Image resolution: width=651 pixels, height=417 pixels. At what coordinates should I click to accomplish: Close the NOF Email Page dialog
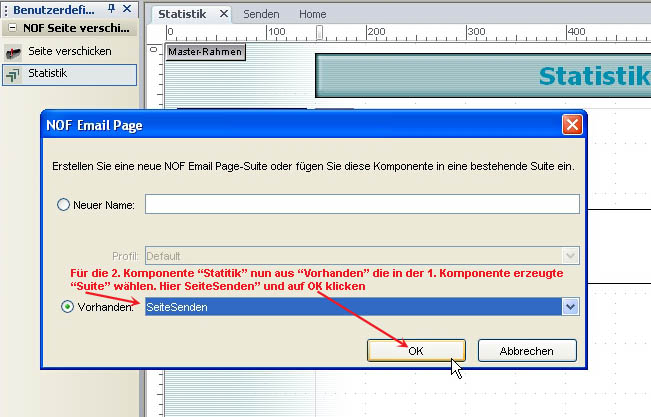tap(572, 125)
